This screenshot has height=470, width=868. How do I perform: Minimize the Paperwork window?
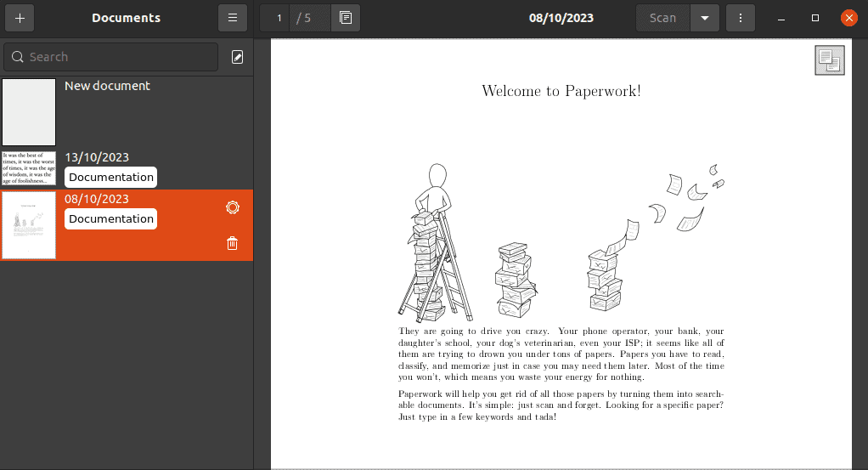pyautogui.click(x=781, y=18)
